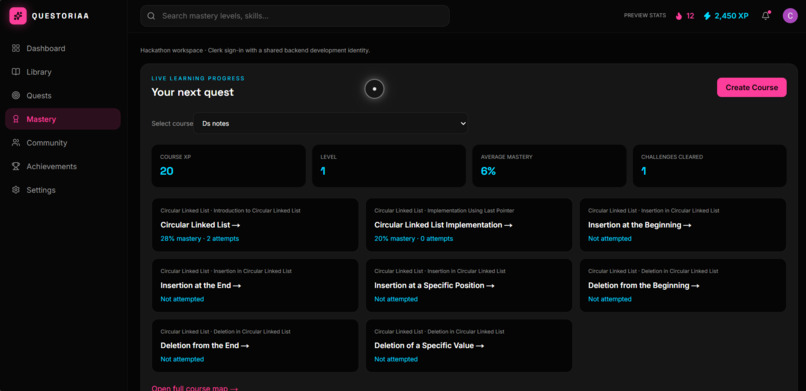Click the PREVIEW STATS label
The image size is (806, 391).
645,16
